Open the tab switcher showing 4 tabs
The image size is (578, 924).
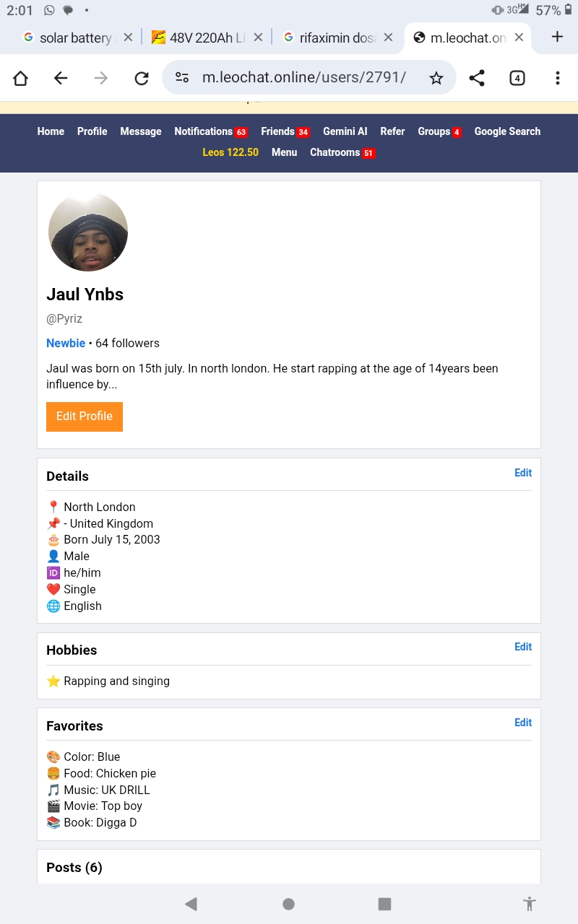(517, 78)
